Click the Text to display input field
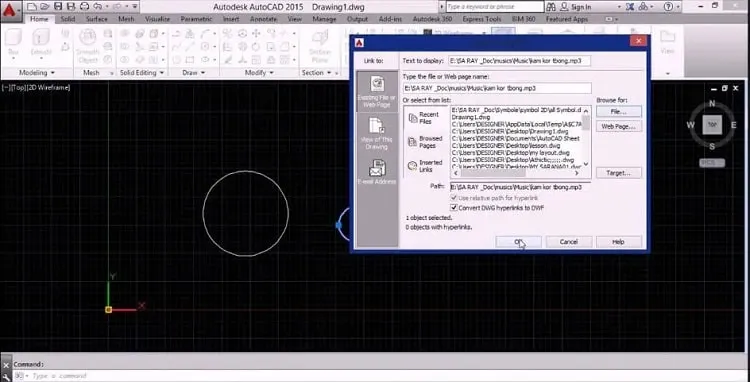The image size is (750, 382). pos(519,61)
